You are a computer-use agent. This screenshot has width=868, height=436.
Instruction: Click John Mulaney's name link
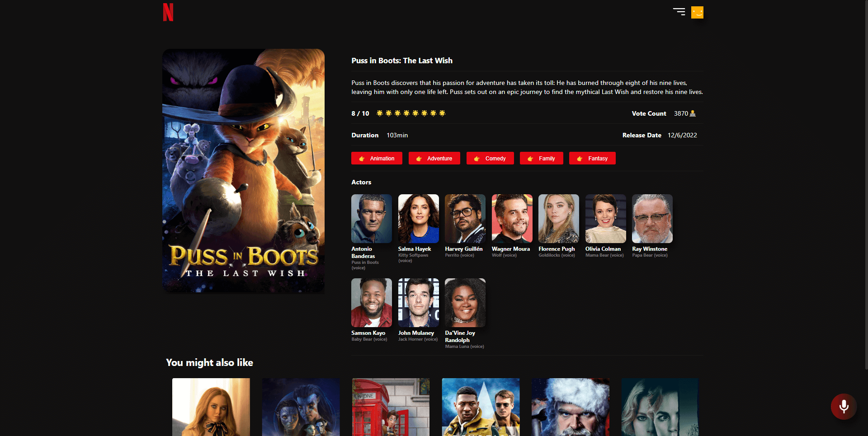(416, 333)
